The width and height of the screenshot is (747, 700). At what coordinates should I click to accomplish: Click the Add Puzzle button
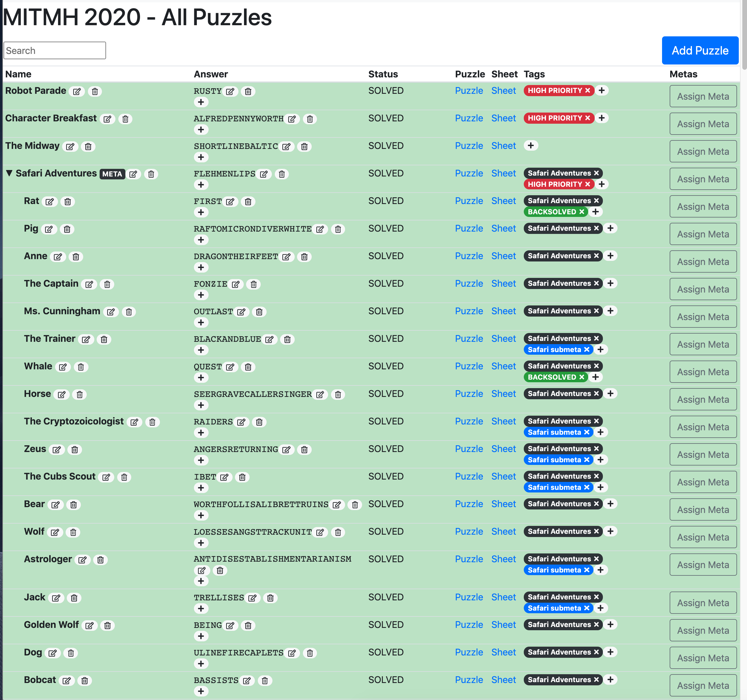[x=700, y=50]
